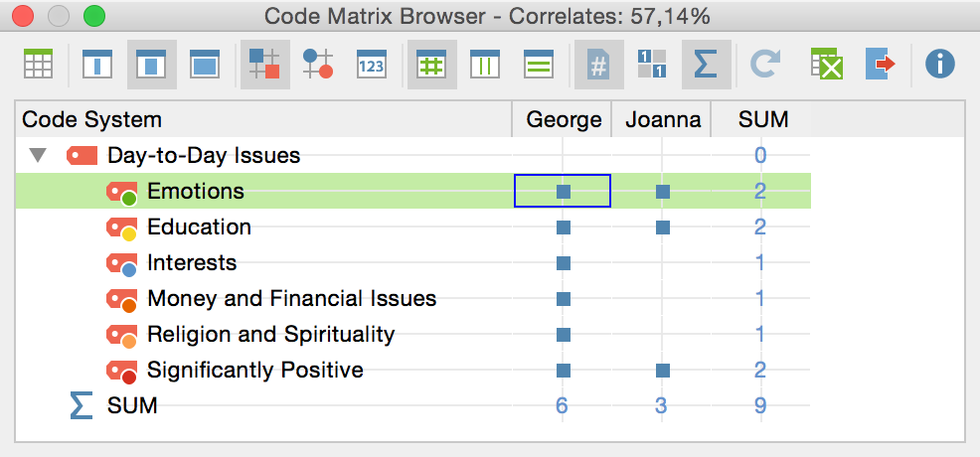Viewport: 980px width, 457px height.
Task: Click the Joanna column header
Action: [663, 120]
